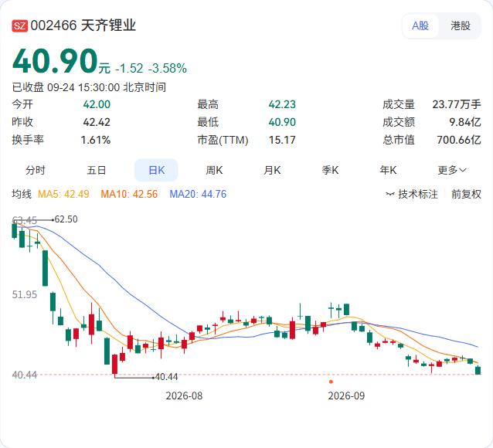Screen dimensions: 493x448
Task: Select the 五日 chart tab
Action: click(97, 171)
